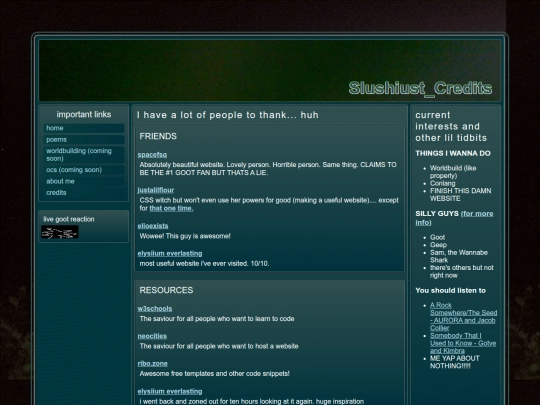Click 'ME YAP ABOUT NOTHING!!!!!' list item

(455, 362)
